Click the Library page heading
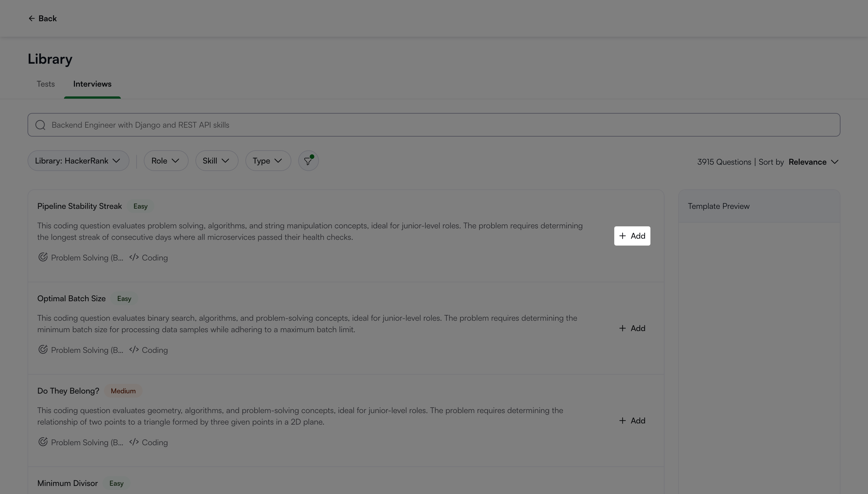Image resolution: width=868 pixels, height=494 pixels. pos(50,59)
